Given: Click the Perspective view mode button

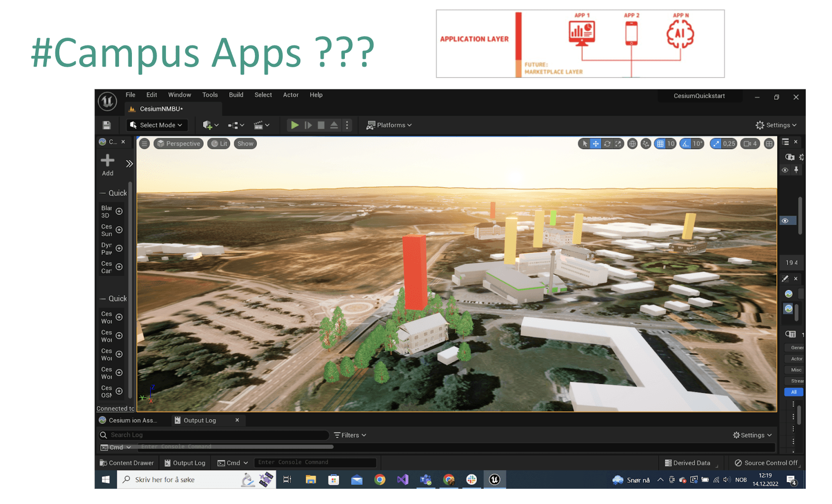Looking at the screenshot, I should pyautogui.click(x=178, y=144).
